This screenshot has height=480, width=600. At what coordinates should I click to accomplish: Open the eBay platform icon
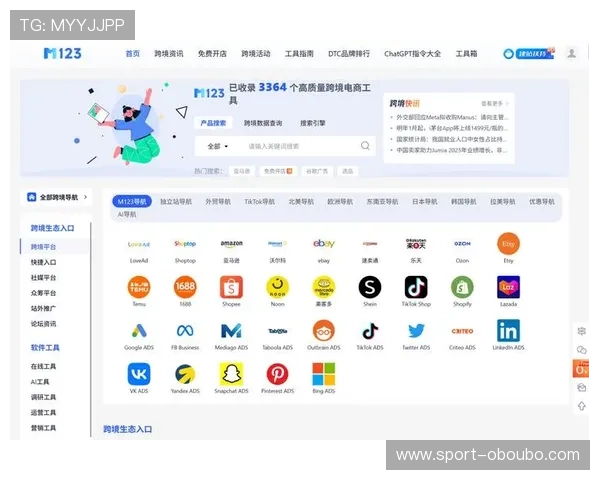[324, 243]
